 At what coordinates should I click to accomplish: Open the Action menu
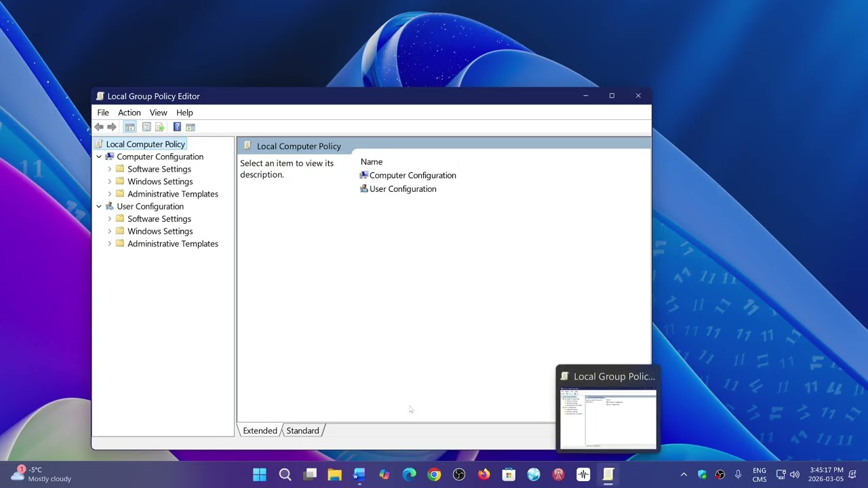coord(130,113)
